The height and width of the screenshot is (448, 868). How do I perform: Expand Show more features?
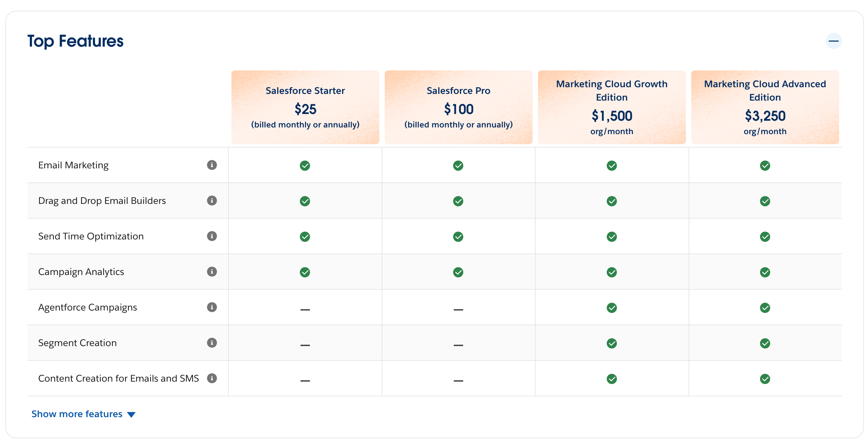pos(83,414)
